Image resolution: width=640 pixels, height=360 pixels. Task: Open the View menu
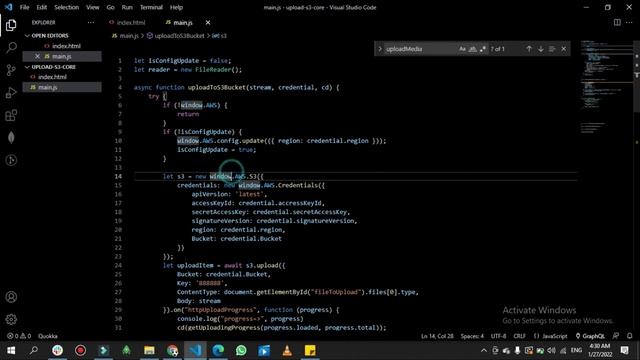click(93, 7)
